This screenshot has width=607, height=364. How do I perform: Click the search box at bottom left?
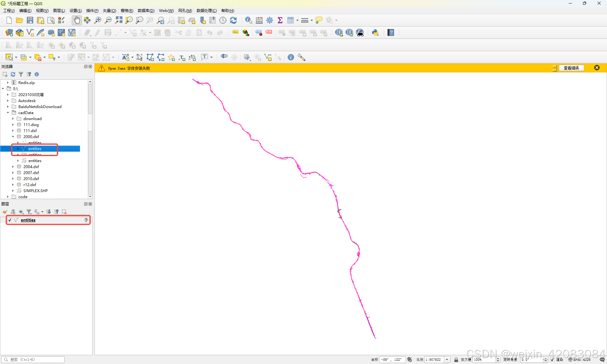click(33, 360)
